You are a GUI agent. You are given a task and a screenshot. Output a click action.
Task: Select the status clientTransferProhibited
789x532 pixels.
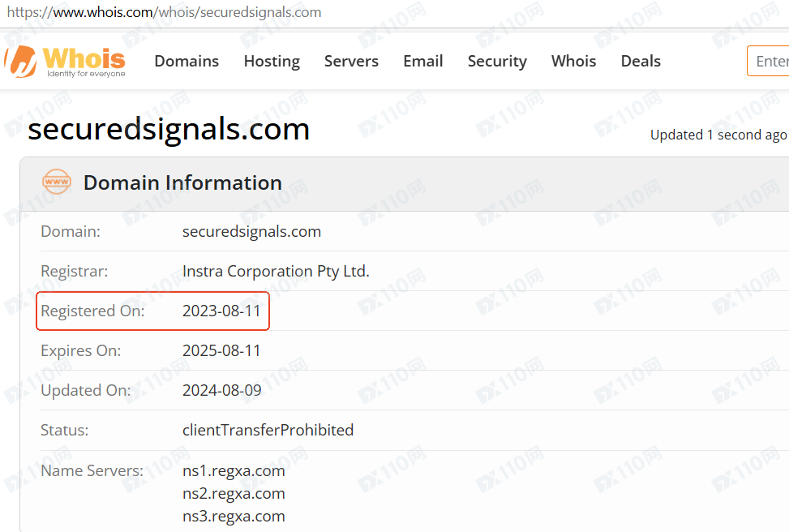pos(268,431)
